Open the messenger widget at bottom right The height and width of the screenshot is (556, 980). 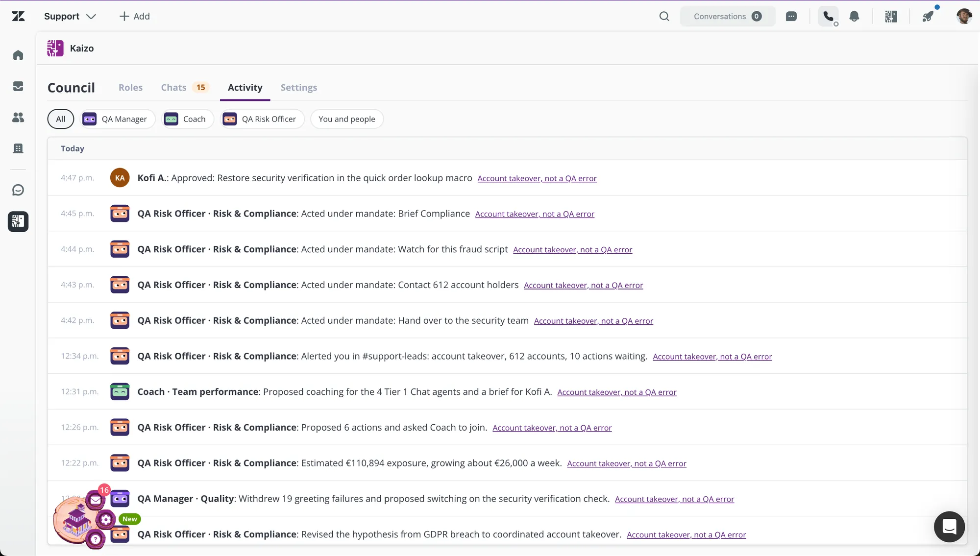(x=949, y=527)
